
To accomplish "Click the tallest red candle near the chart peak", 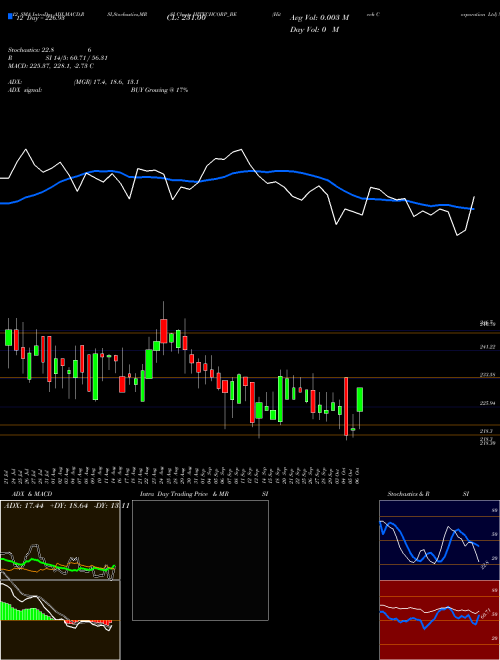I will [164, 331].
